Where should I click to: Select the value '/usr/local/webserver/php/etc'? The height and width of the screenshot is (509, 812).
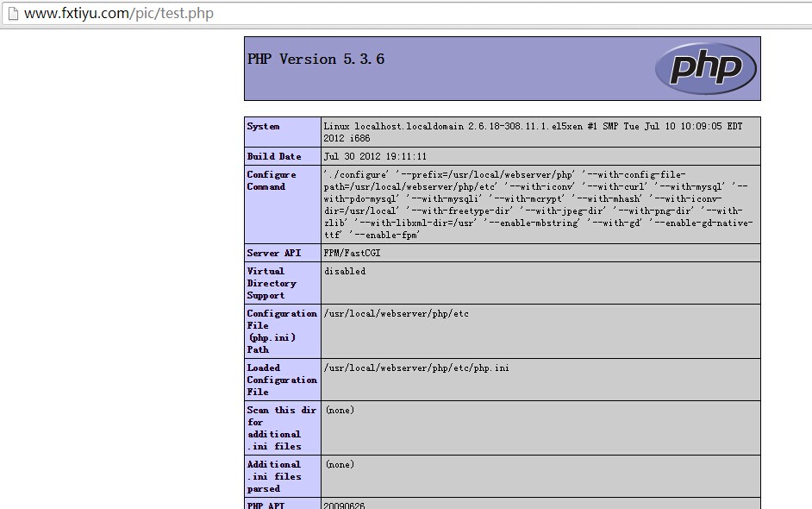coord(397,313)
